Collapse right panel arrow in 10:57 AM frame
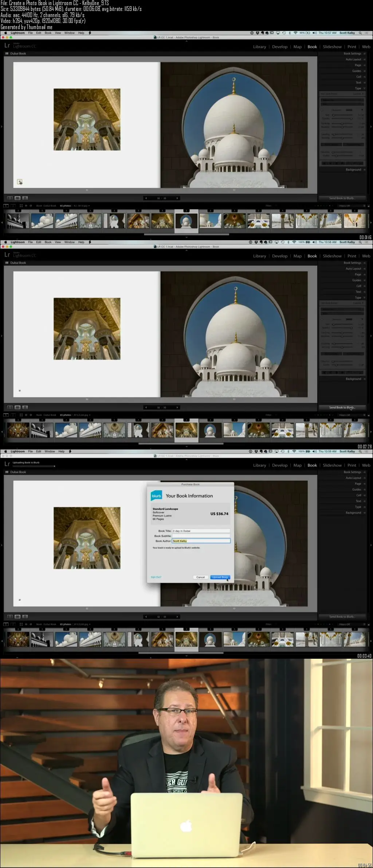Image resolution: width=373 pixels, height=868 pixels. [x=371, y=127]
